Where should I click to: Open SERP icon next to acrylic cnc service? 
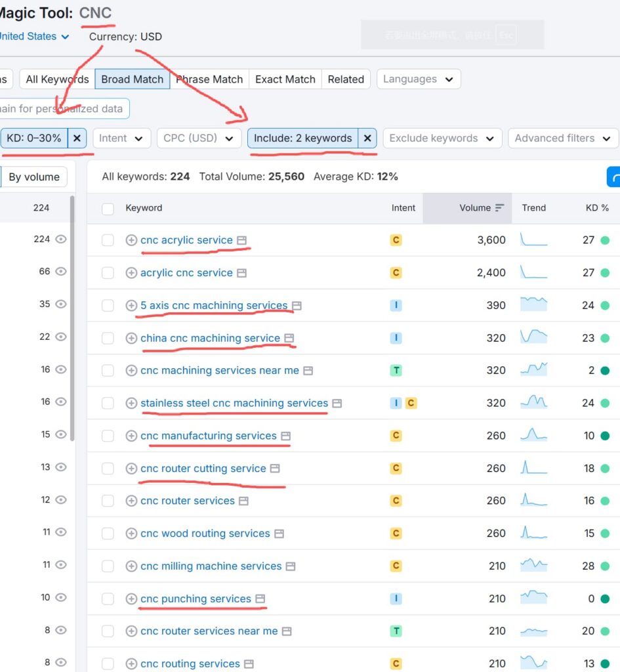coord(242,273)
